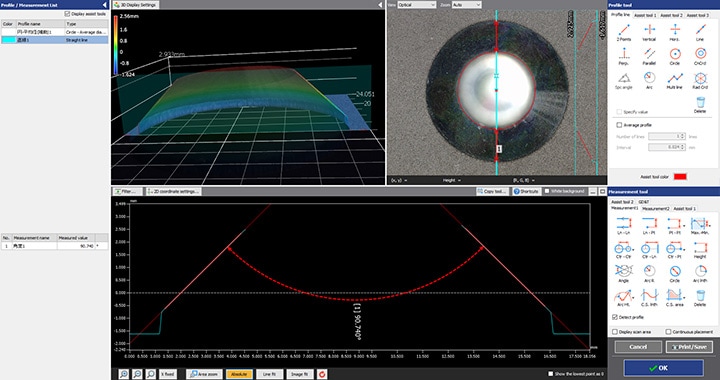Viewport: 720px width, 380px height.
Task: Collapse the Profile / Measurement List panel arrow
Action: pyautogui.click(x=104, y=5)
